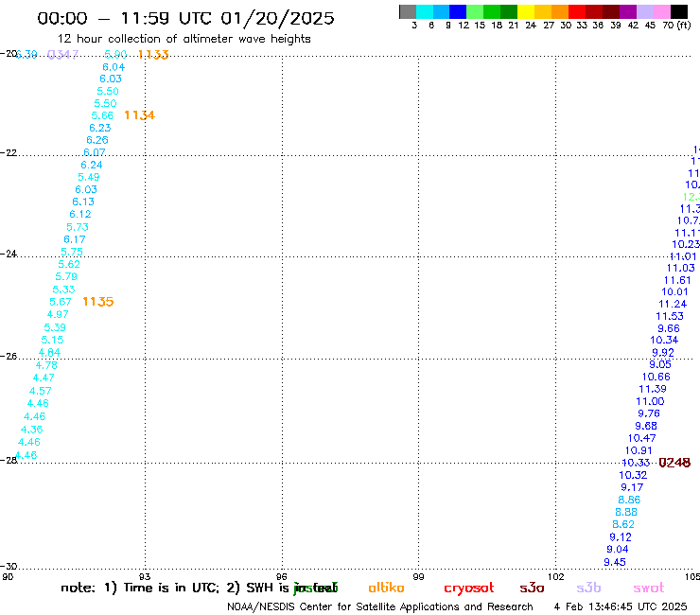Click the "cryosat" satellite legend label

tap(469, 589)
